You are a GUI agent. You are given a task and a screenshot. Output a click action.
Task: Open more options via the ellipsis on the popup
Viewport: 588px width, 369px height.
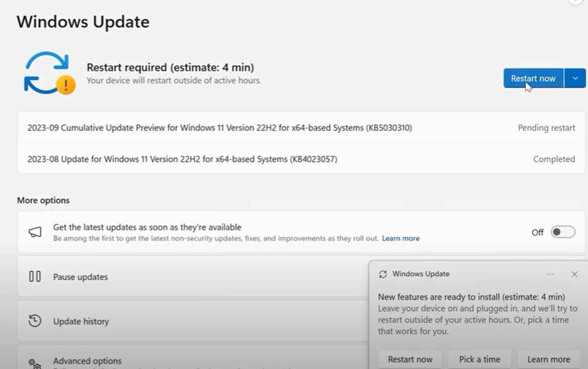click(550, 274)
